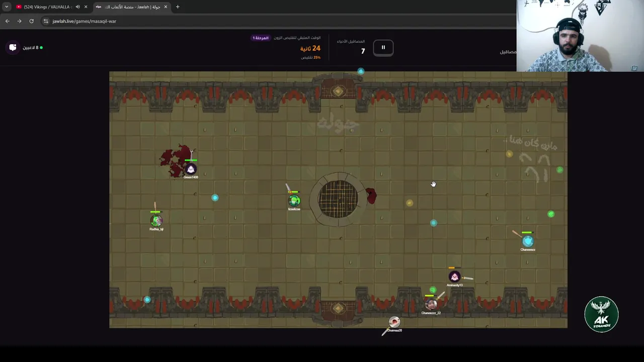Switch to the Vikings VALHALLA YouTube tab

tap(48, 7)
